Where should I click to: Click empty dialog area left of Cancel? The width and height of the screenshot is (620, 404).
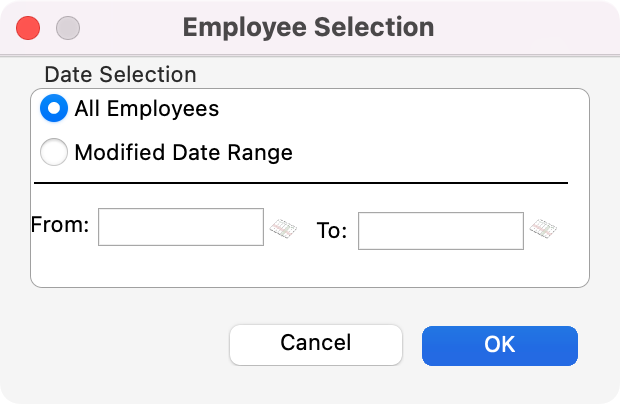[x=120, y=344]
